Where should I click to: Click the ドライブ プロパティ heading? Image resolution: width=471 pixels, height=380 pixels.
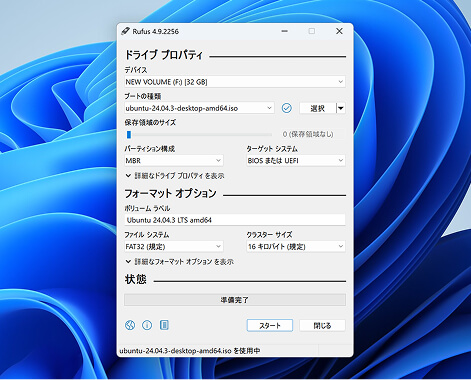[x=164, y=55]
